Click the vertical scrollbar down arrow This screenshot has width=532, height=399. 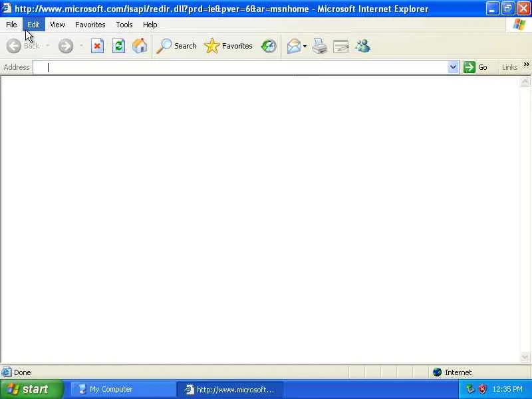point(525,356)
